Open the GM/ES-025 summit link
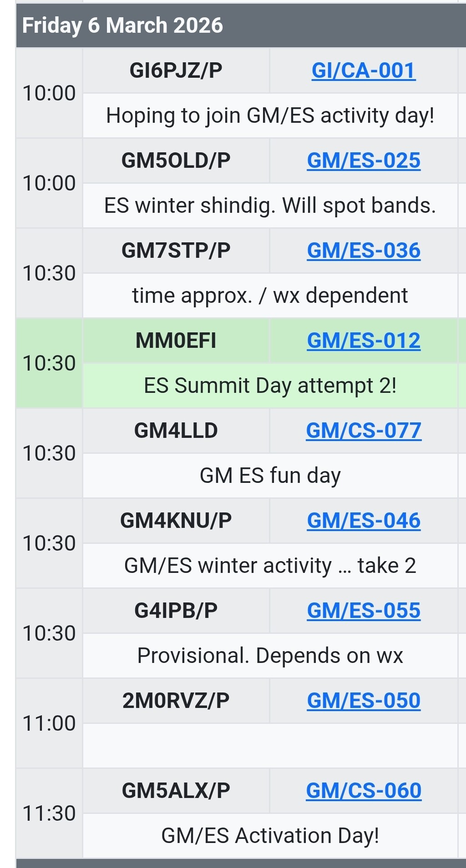Image resolution: width=466 pixels, height=868 pixels. (x=363, y=161)
